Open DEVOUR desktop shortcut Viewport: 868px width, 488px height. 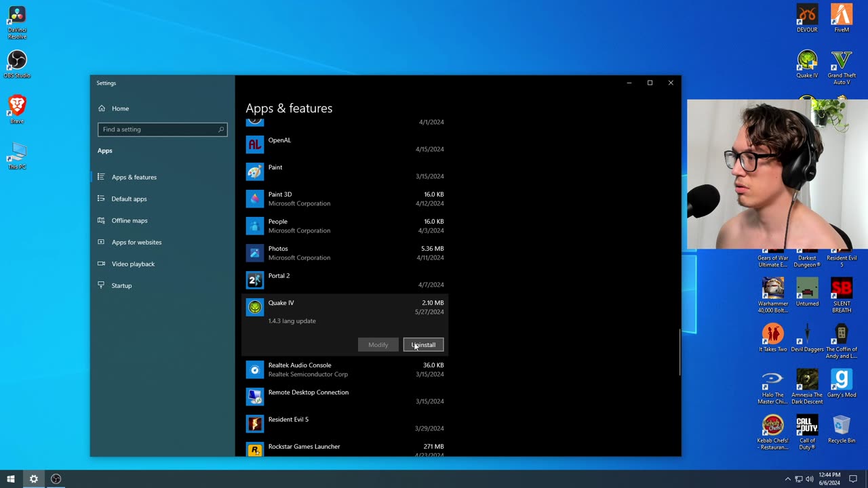(807, 18)
